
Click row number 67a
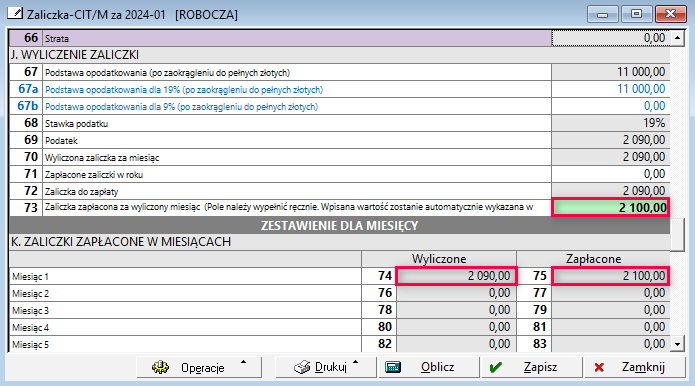pyautogui.click(x=28, y=89)
